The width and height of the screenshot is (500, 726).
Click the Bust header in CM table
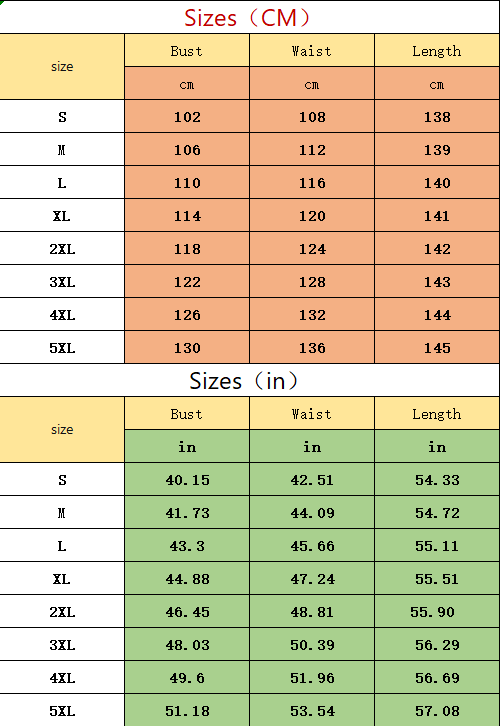coord(187,50)
